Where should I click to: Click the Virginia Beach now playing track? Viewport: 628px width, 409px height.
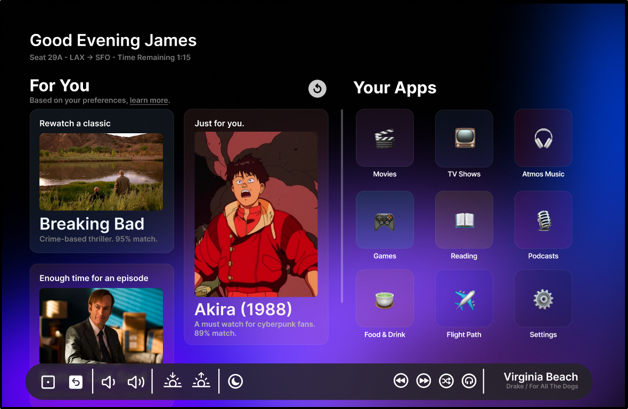coord(541,377)
